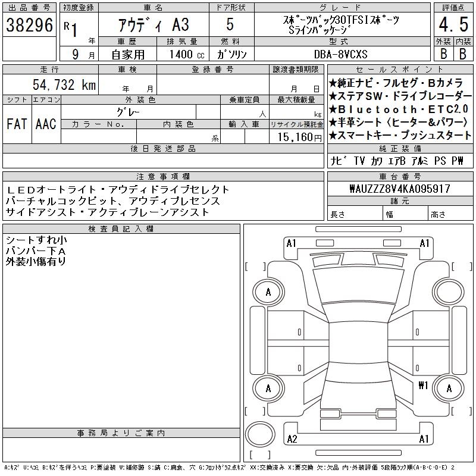Select the 後日発送部品 header
This screenshot has height=476, width=476.
click(x=163, y=148)
